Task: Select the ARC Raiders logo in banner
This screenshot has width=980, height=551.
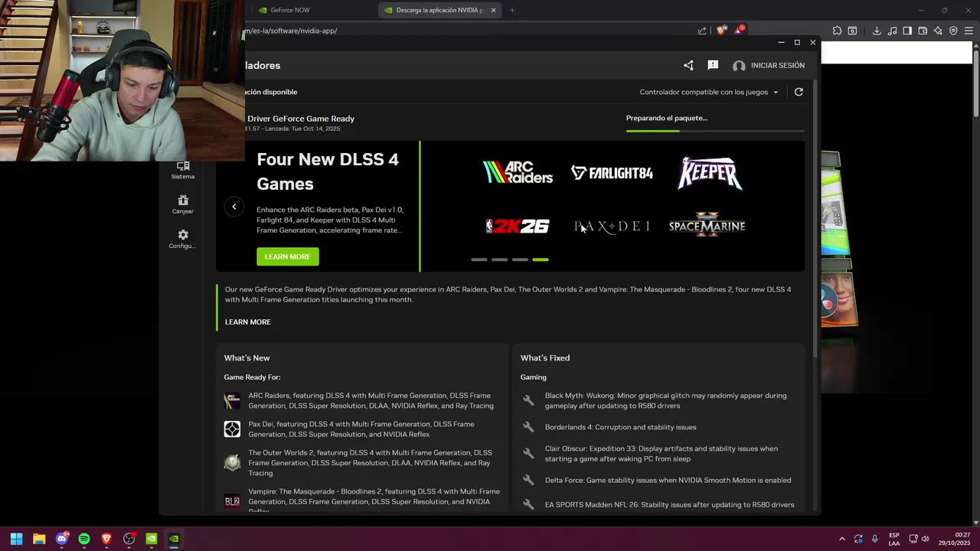Action: click(x=518, y=172)
